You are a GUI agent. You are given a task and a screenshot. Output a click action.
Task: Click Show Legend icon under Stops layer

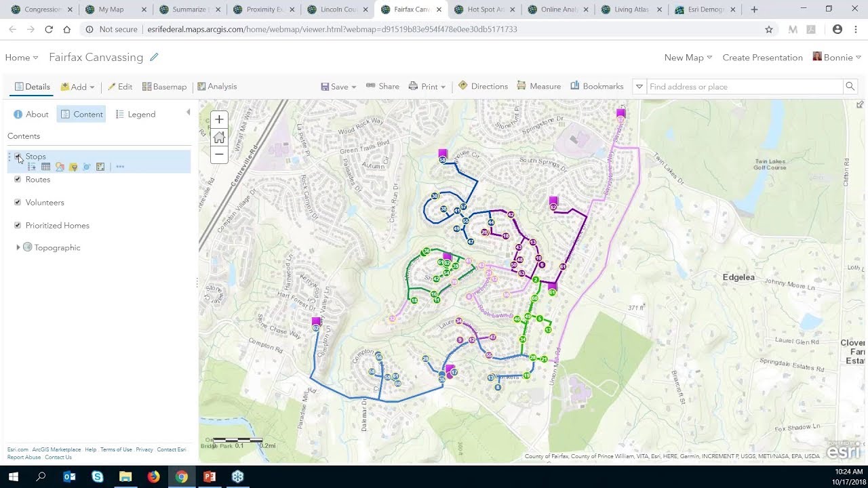[x=32, y=167]
